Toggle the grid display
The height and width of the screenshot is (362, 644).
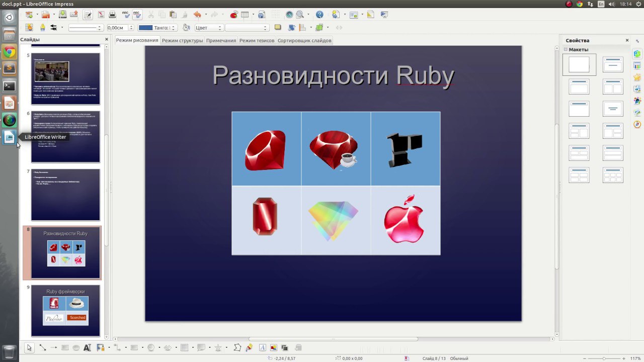click(x=276, y=15)
